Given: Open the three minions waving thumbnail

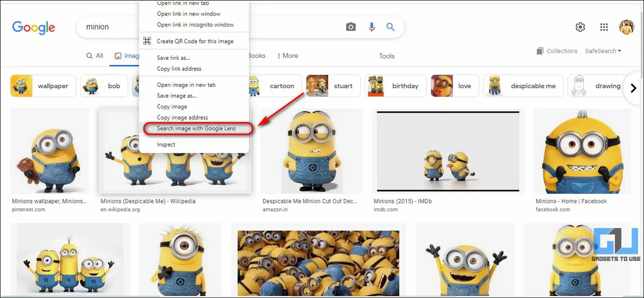Looking at the screenshot, I should pyautogui.click(x=70, y=261).
